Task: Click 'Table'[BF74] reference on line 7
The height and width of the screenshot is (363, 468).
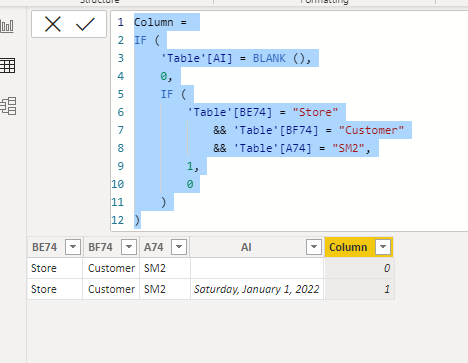Action: click(276, 130)
